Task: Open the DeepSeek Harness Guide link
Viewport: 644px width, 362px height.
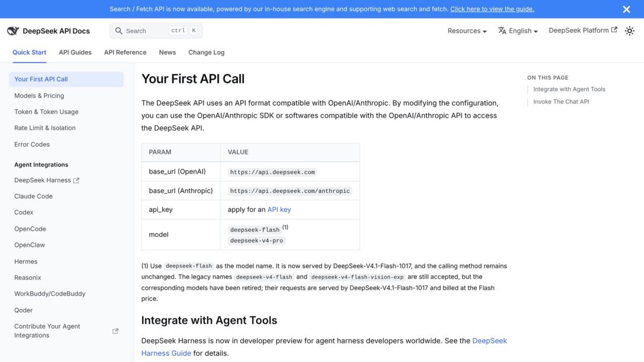Action: coord(324,347)
